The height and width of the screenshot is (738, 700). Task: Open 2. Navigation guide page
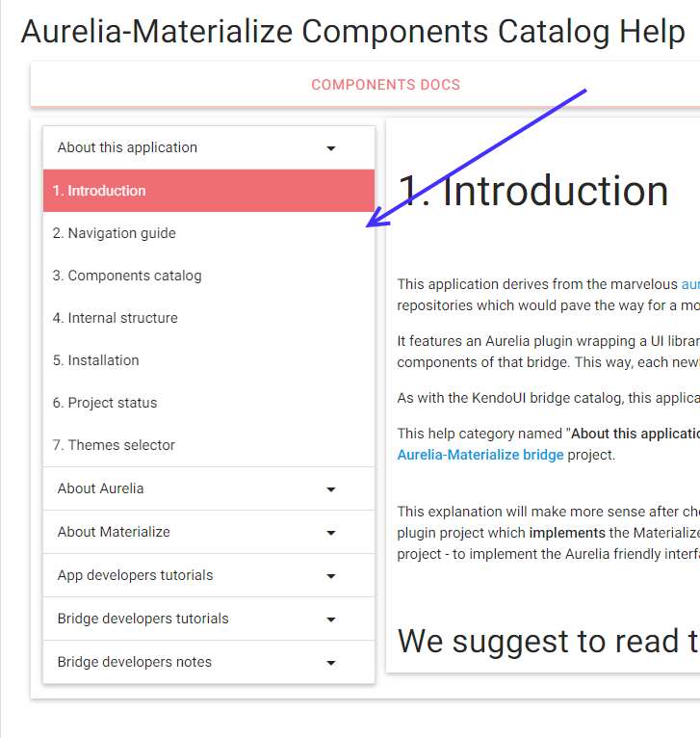pyautogui.click(x=114, y=233)
